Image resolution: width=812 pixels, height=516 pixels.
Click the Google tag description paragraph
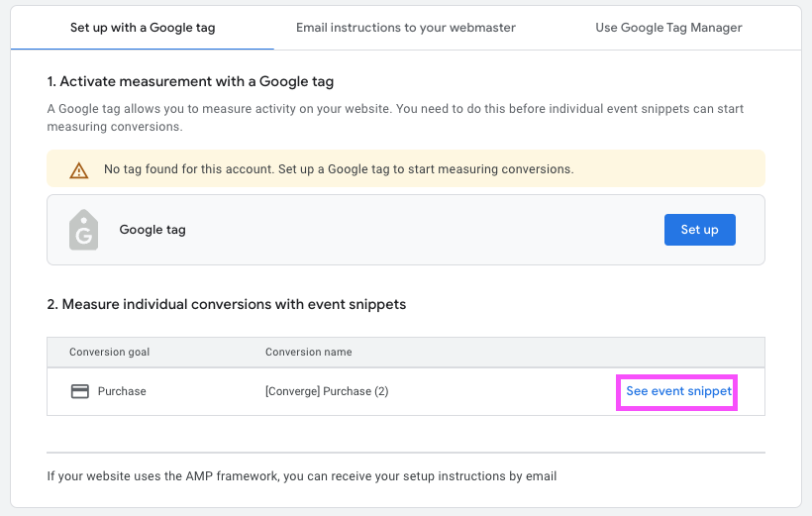(395, 118)
